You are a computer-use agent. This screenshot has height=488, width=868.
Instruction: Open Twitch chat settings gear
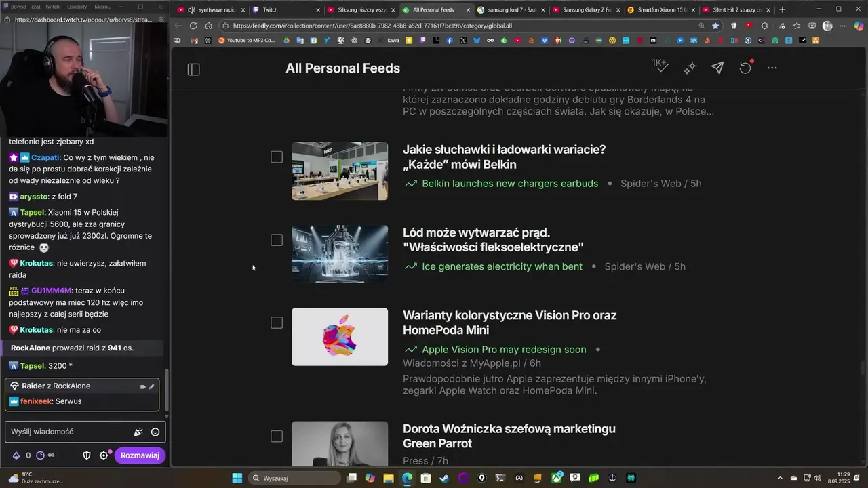(104, 455)
